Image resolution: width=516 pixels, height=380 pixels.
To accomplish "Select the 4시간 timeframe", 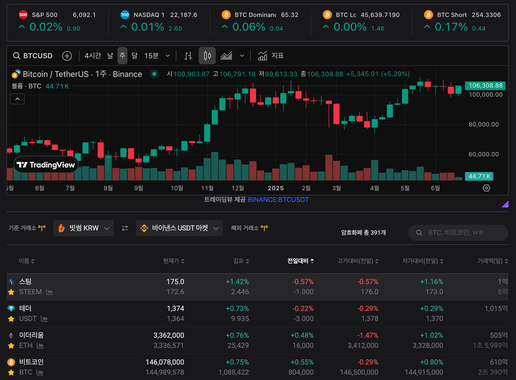I will [x=93, y=56].
